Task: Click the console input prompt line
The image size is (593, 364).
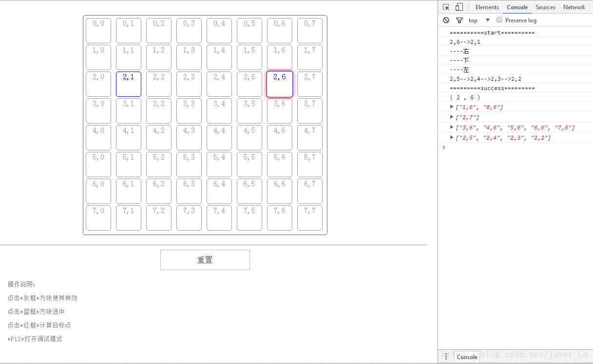Action: [516, 147]
